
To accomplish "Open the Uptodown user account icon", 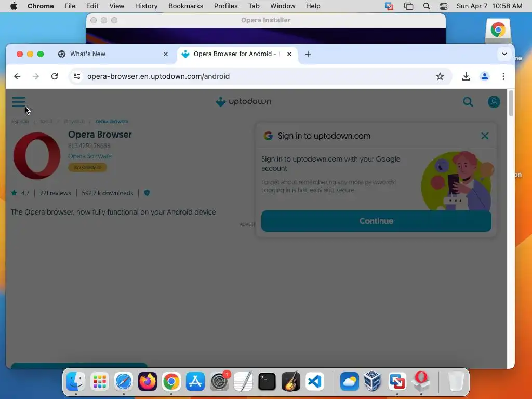I will 494,101.
